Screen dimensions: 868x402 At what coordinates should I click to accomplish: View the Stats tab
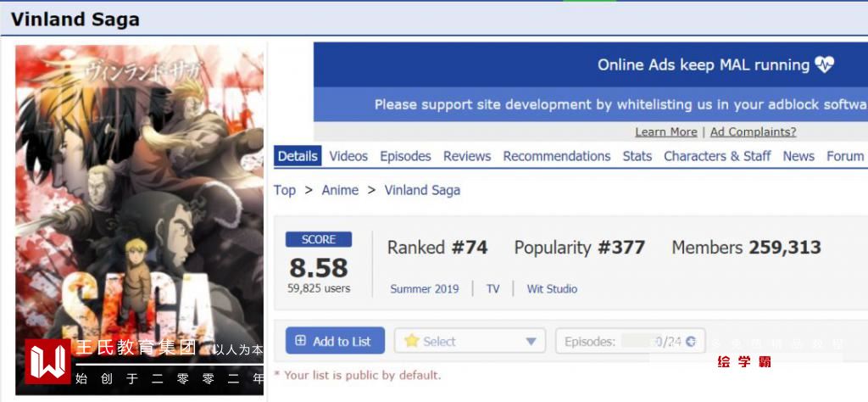click(637, 157)
